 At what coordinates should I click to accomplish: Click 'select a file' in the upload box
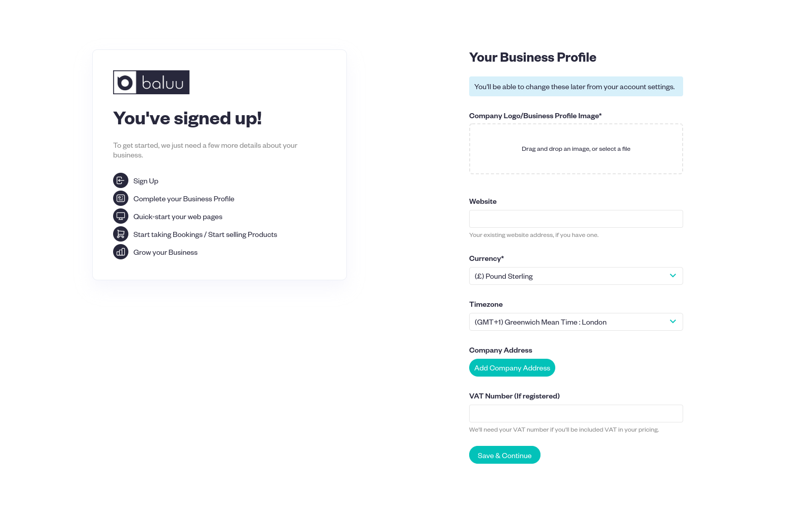pos(615,148)
